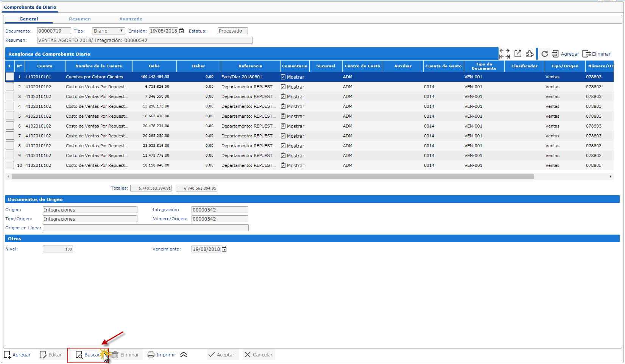
Task: Click the Número/Origen field
Action: [x=220, y=219]
